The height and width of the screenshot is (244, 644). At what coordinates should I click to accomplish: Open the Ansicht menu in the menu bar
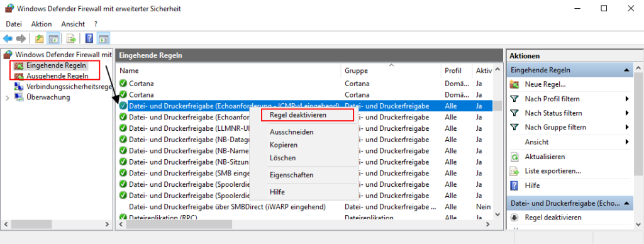(x=73, y=24)
